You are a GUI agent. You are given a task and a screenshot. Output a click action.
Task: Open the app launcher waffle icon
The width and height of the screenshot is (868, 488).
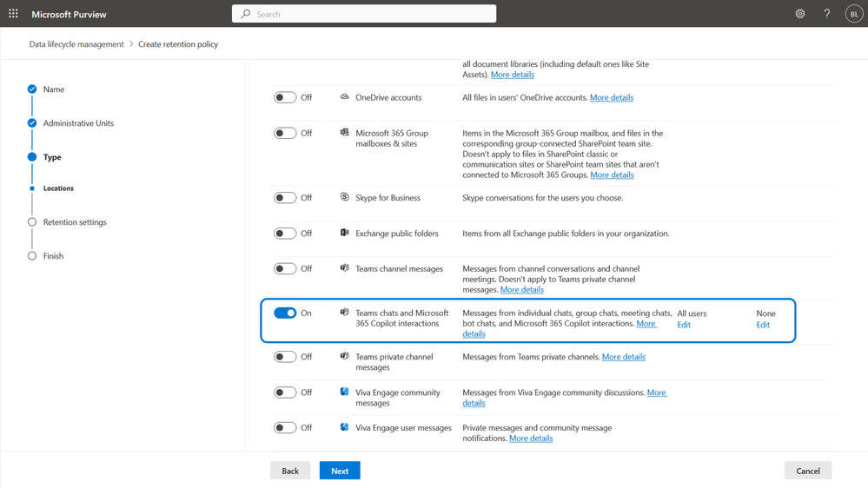13,14
